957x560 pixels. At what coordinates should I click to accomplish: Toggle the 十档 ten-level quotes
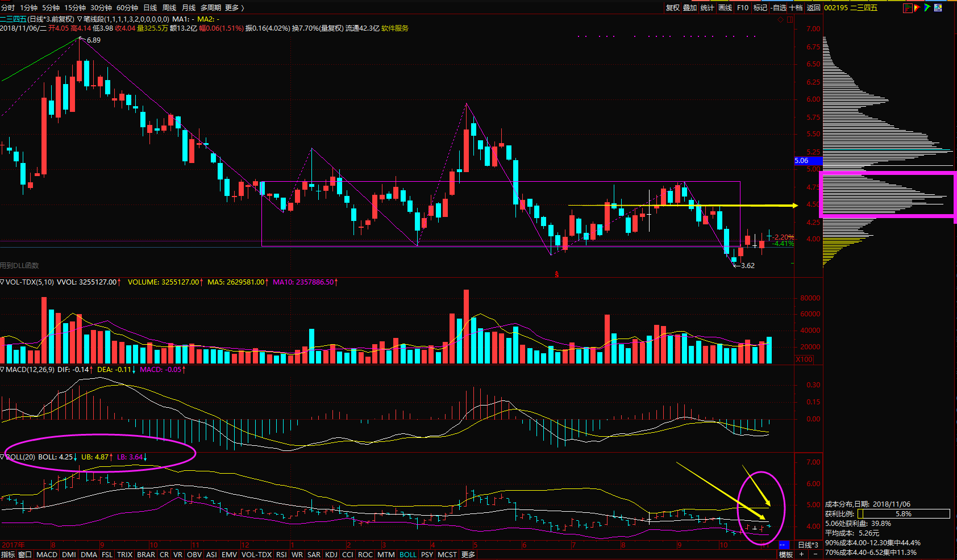pos(796,7)
